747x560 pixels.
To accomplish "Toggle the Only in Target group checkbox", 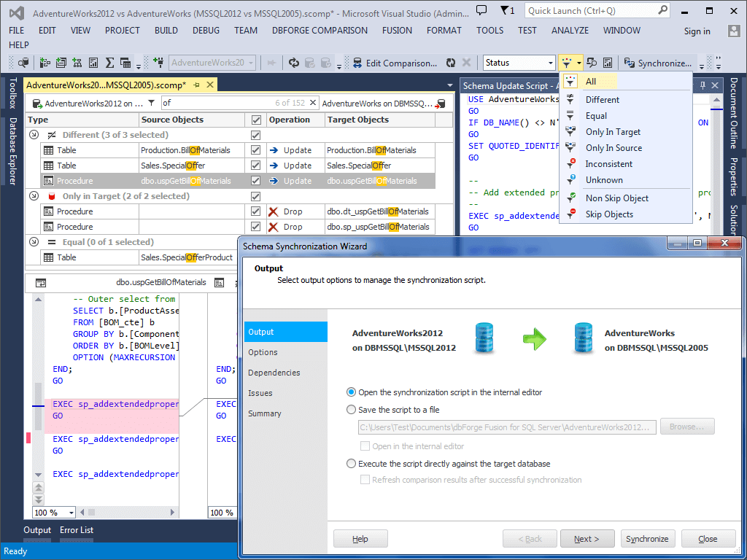I will tap(256, 196).
